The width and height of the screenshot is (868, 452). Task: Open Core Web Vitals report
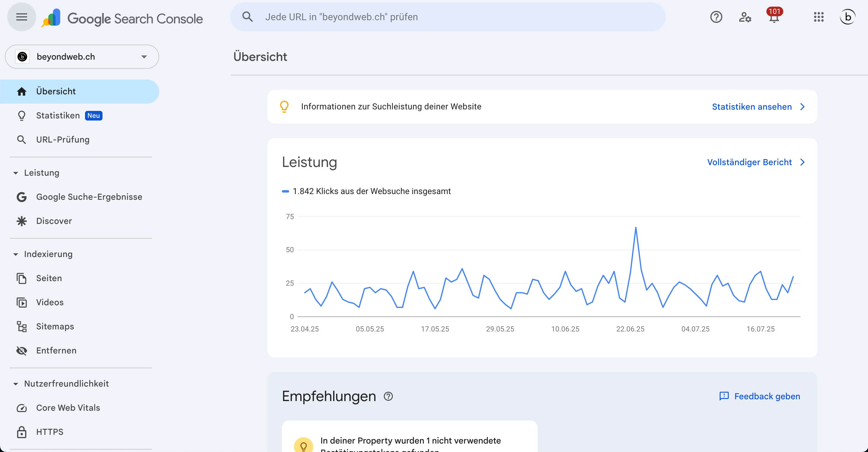pos(80,408)
